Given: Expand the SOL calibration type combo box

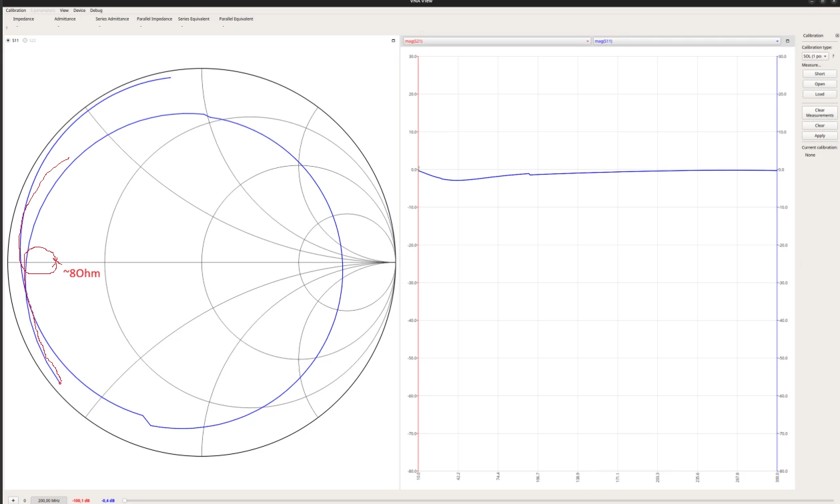Looking at the screenshot, I should (x=815, y=56).
